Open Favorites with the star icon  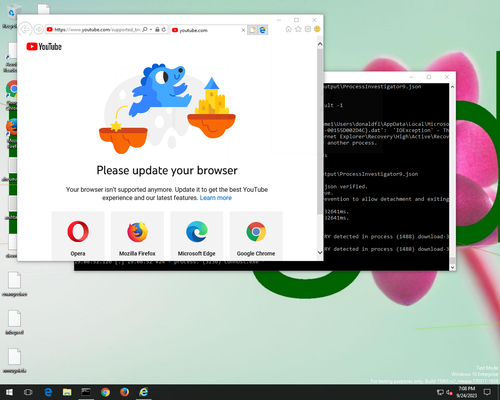pos(298,29)
